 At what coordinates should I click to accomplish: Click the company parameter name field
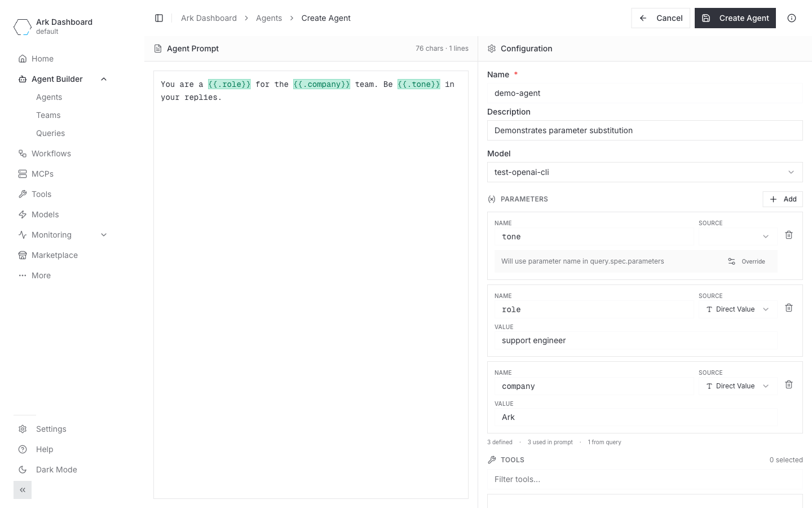pyautogui.click(x=594, y=386)
